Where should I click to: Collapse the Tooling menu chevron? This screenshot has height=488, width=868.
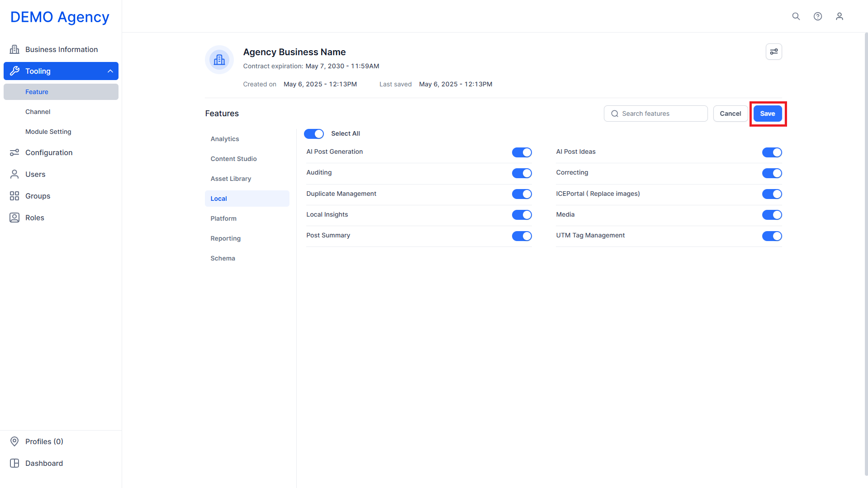click(110, 71)
